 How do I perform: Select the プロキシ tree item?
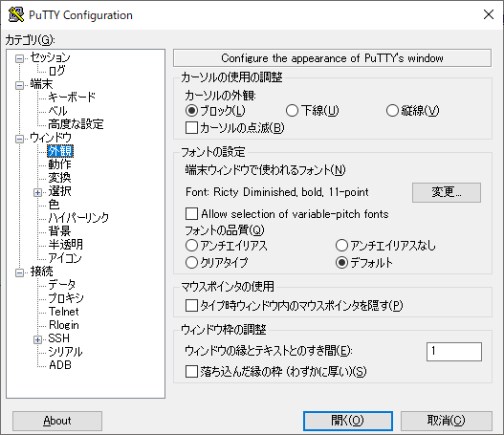(x=66, y=298)
